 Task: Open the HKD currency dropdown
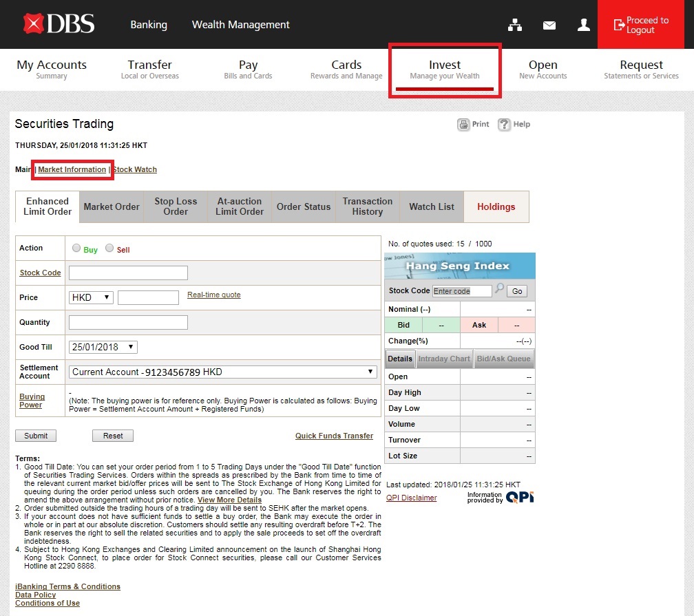pos(92,297)
